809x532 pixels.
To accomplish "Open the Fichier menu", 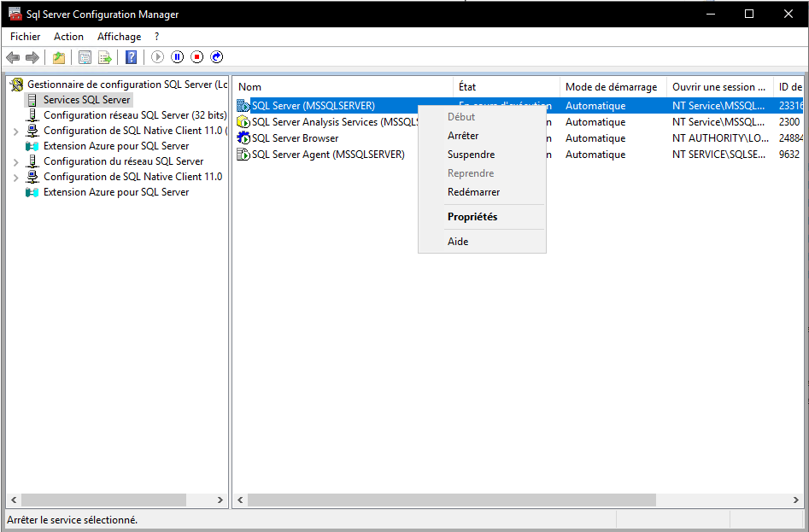I will tap(26, 37).
